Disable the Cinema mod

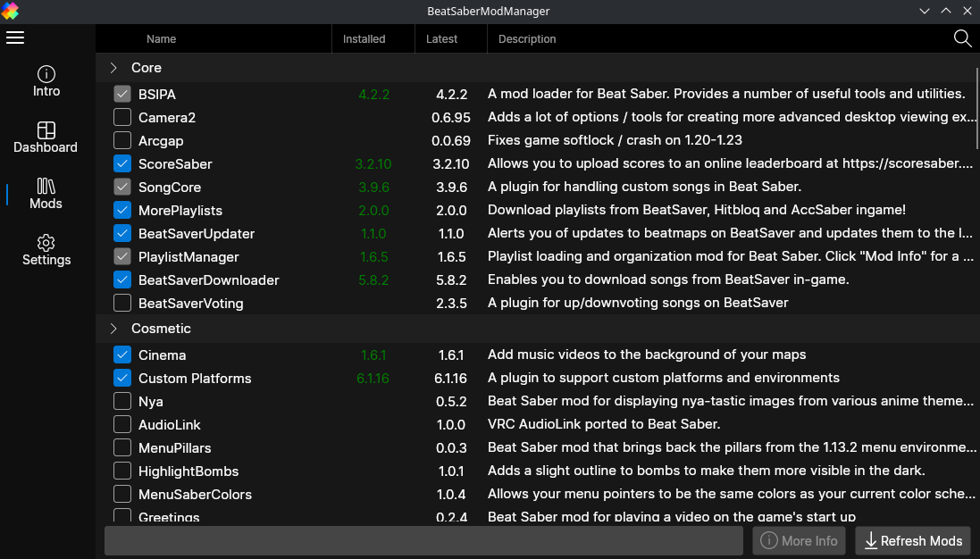(121, 355)
